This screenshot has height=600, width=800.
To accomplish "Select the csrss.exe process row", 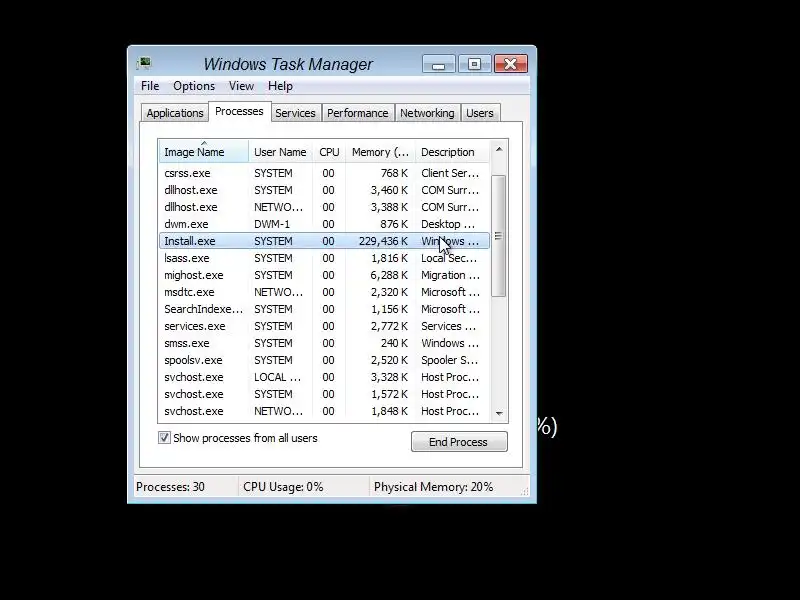I will (x=324, y=173).
